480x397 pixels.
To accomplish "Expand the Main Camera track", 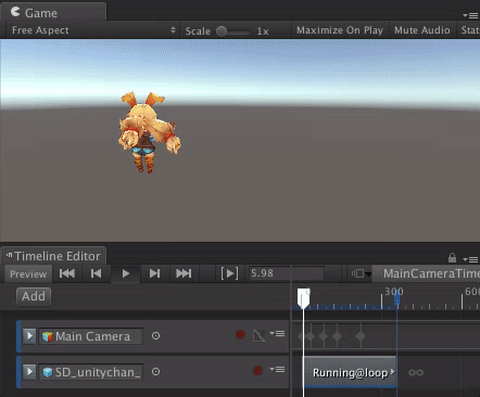I will (29, 336).
